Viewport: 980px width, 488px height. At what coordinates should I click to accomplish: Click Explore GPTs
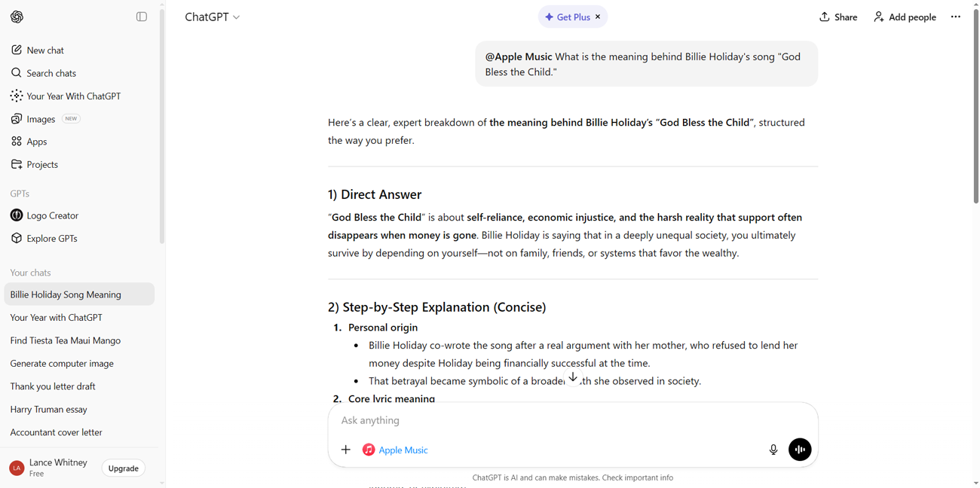(x=51, y=239)
